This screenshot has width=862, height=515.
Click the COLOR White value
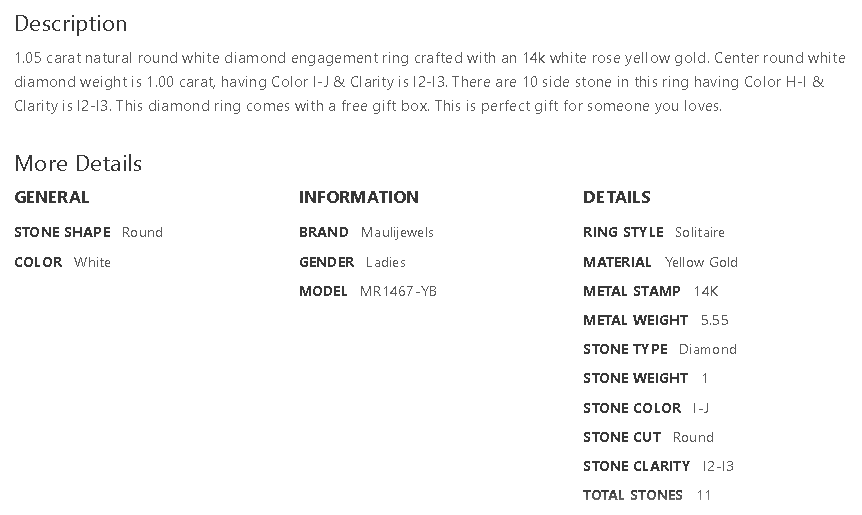92,262
